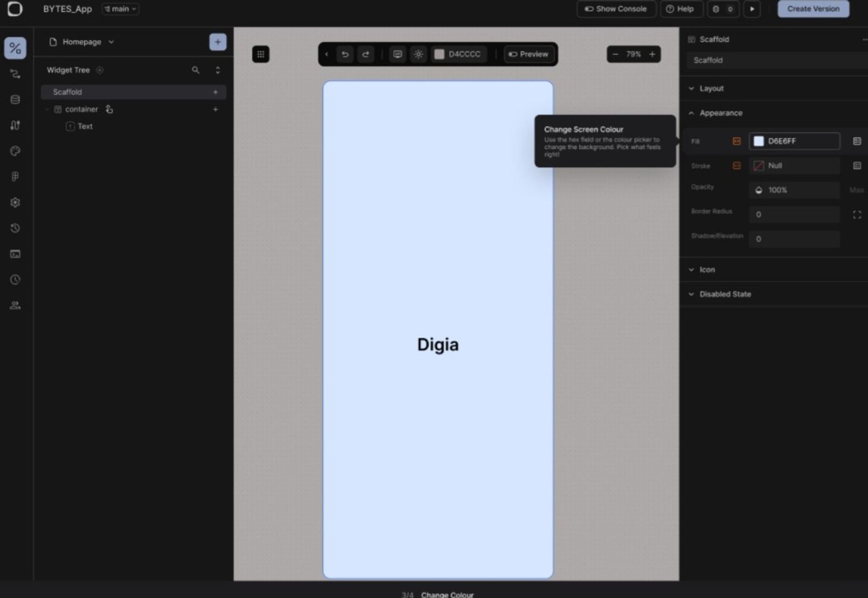Expand or collapse all widget tree nodes
The image size is (868, 598).
pos(218,70)
